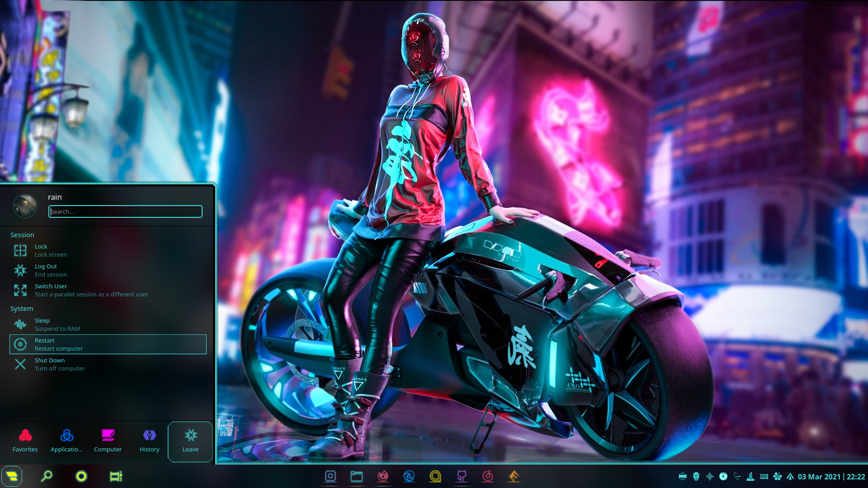Open the battery lightning power tray icon
The height and width of the screenshot is (488, 868).
(x=723, y=476)
